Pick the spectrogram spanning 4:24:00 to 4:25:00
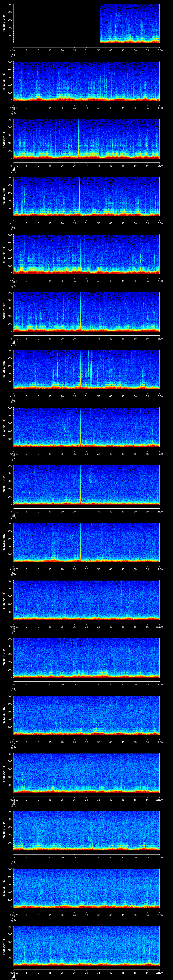 coord(87,888)
